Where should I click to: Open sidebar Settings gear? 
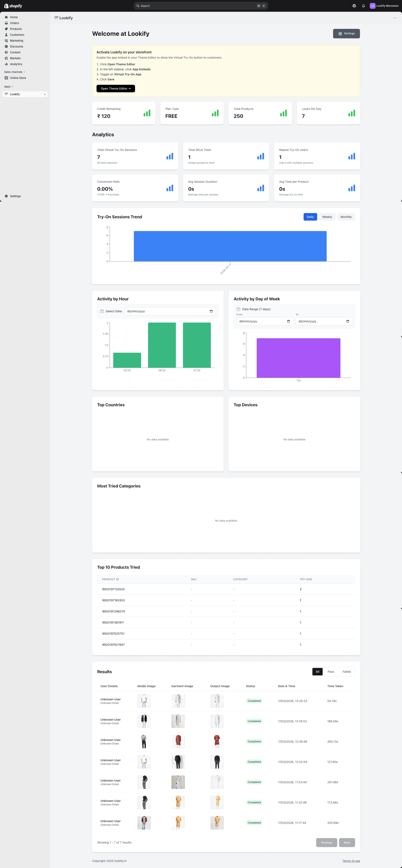point(6,196)
